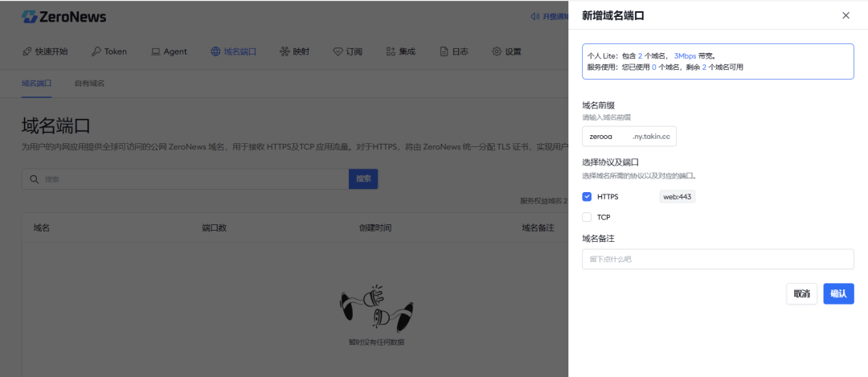Click the fan icon beside 映射
Viewport: 868px width, 377px height.
pyautogui.click(x=285, y=51)
